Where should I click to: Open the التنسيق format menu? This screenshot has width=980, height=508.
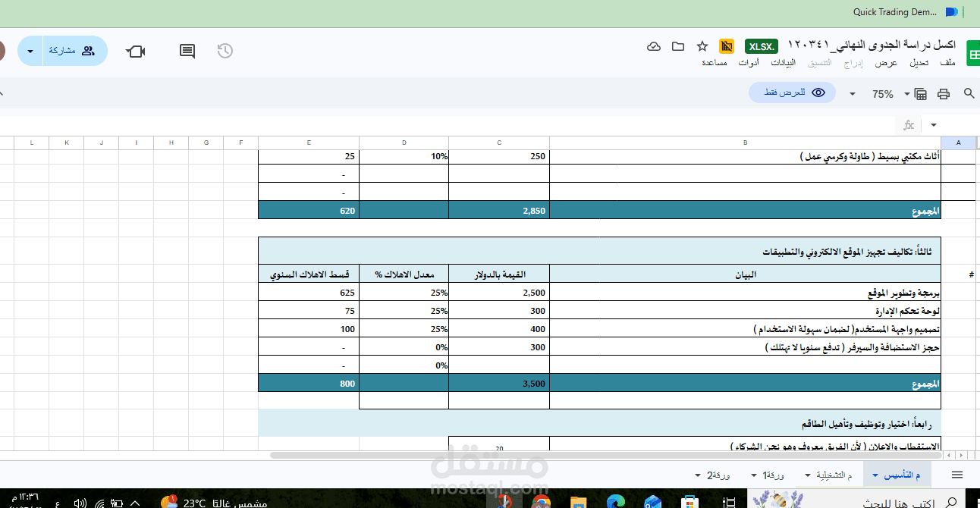[820, 62]
